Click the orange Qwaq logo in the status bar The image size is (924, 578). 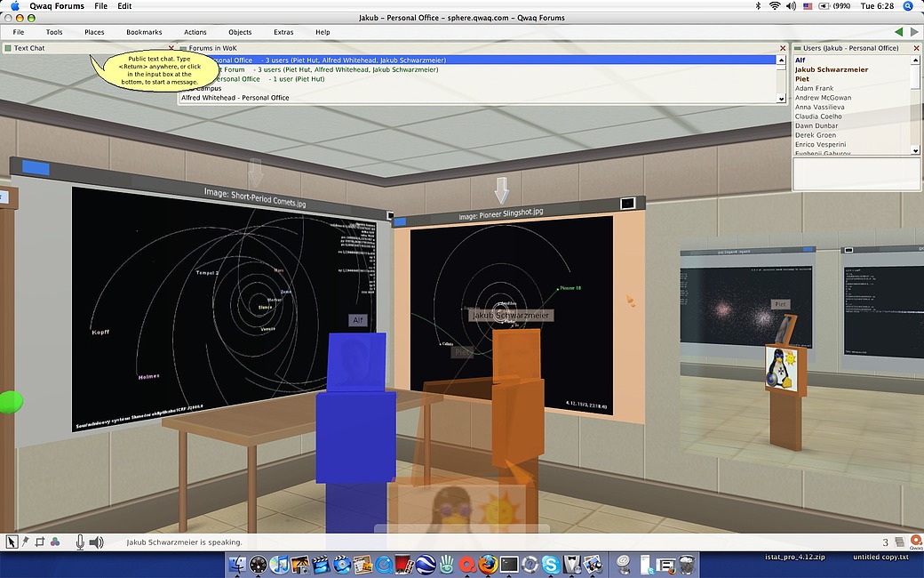pyautogui.click(x=915, y=542)
